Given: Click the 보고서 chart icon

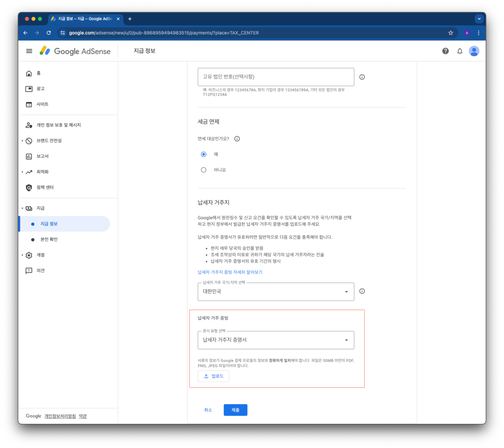Looking at the screenshot, I should [x=29, y=156].
